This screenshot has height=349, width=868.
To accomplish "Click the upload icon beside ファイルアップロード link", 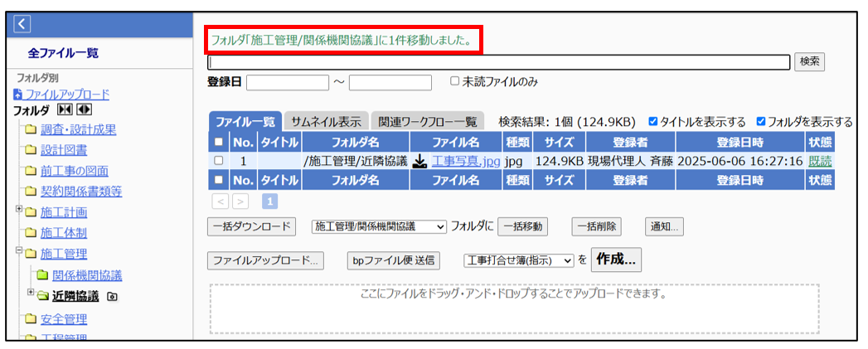I will [18, 95].
